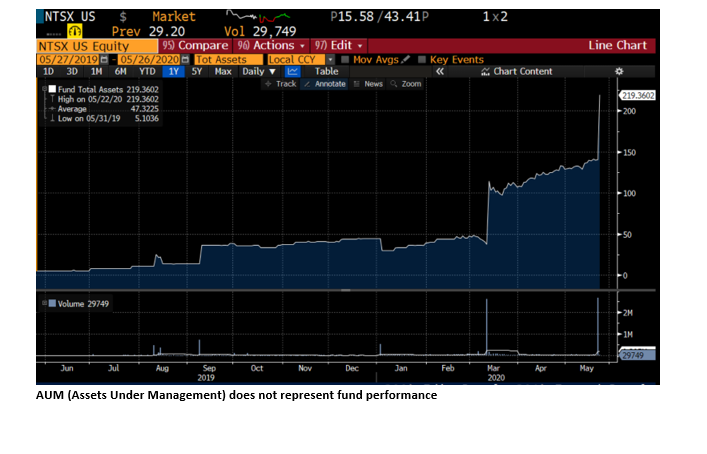Screen dimensions: 707x454
Task: Click the 29749 volume axis label
Action: (x=637, y=355)
